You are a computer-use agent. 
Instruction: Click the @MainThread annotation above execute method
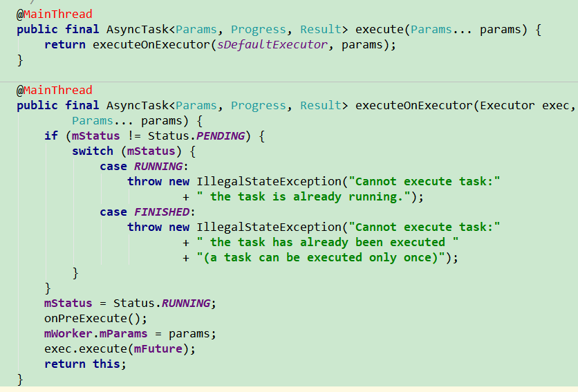point(54,14)
